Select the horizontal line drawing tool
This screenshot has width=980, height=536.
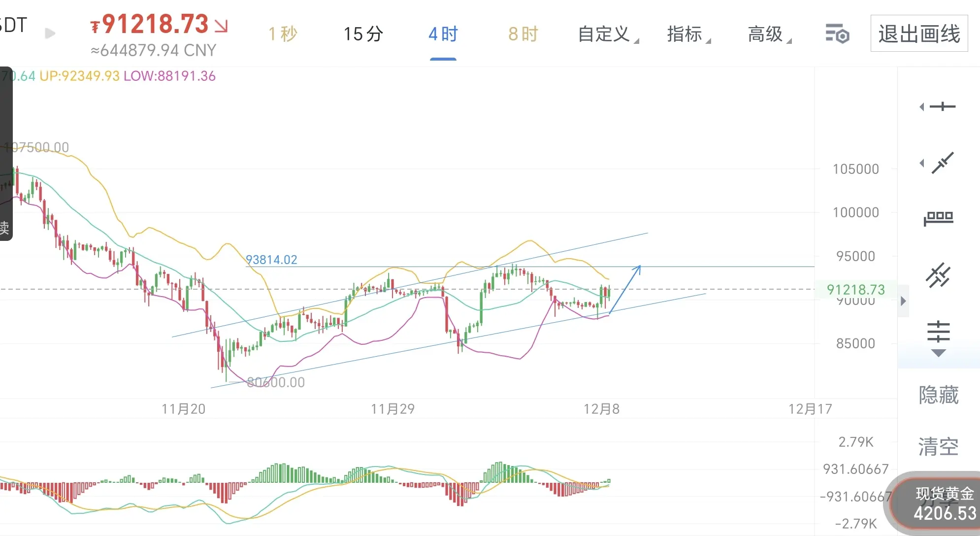tap(942, 106)
